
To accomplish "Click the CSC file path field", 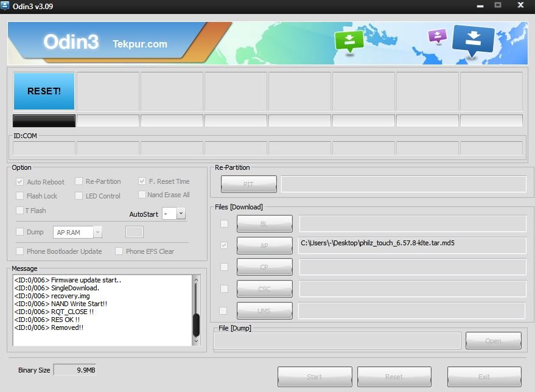I will 413,289.
